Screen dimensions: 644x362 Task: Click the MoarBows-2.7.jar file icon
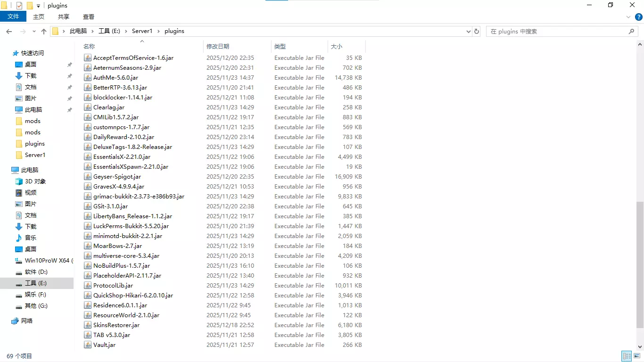click(87, 246)
